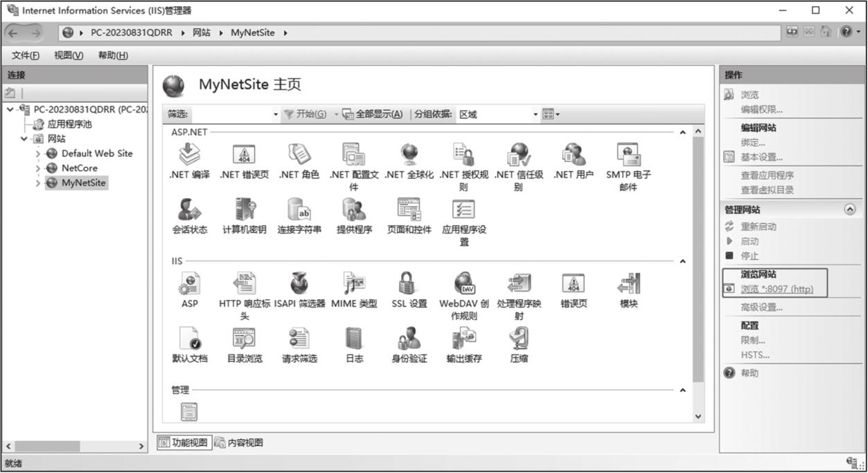Open the .NET 用户 icon
The height and width of the screenshot is (473, 868).
click(x=574, y=154)
